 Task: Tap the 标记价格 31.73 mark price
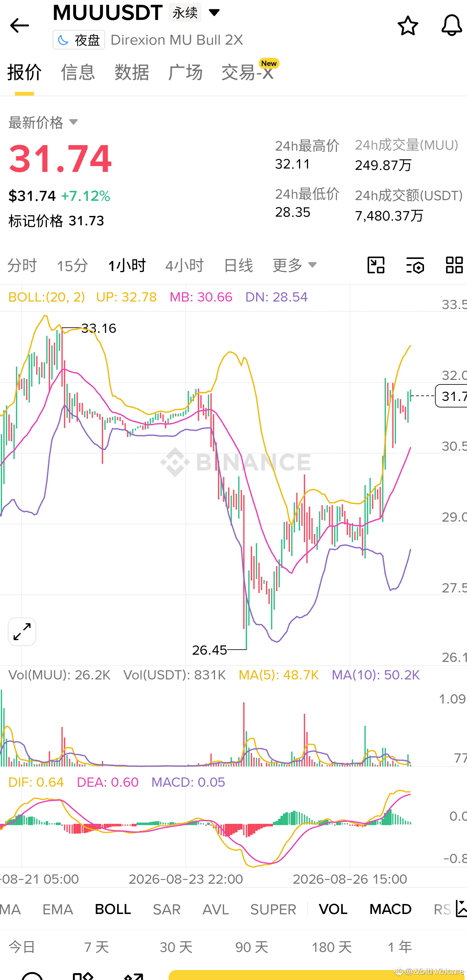56,221
